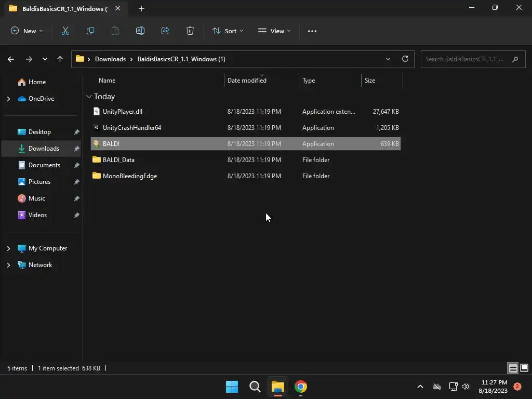Viewport: 532px width, 399px height.
Task: Close the current Explorer tab
Action: (x=117, y=8)
